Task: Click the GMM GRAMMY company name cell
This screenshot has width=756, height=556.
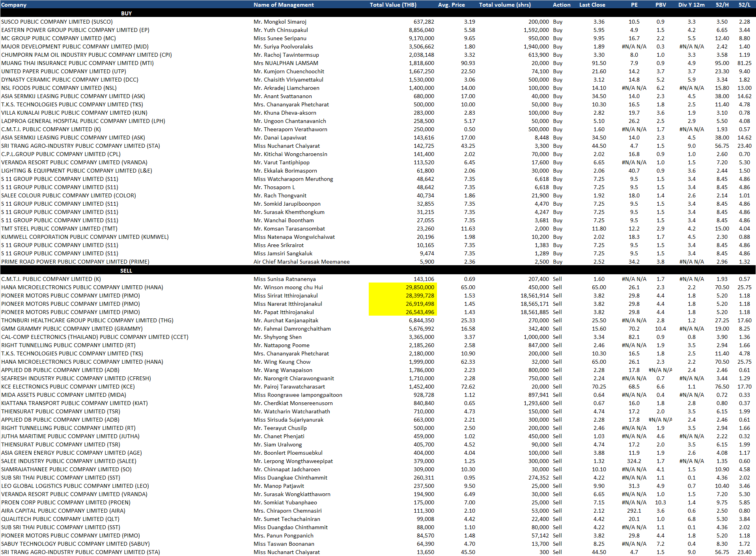Action: tap(72, 329)
